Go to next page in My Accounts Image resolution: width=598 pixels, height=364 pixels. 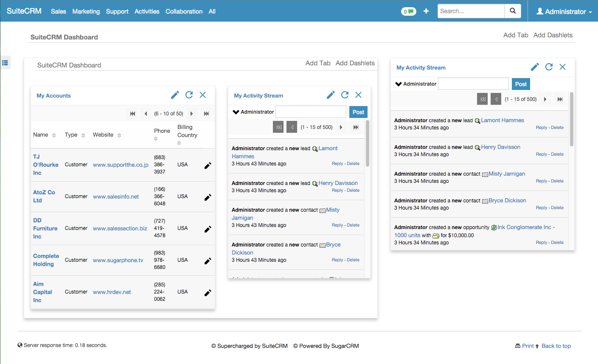point(192,114)
